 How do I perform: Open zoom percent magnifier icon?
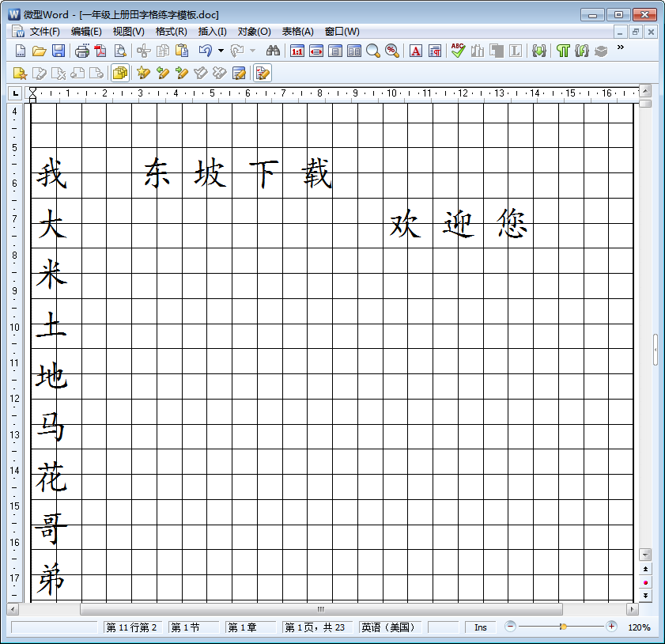[x=392, y=51]
